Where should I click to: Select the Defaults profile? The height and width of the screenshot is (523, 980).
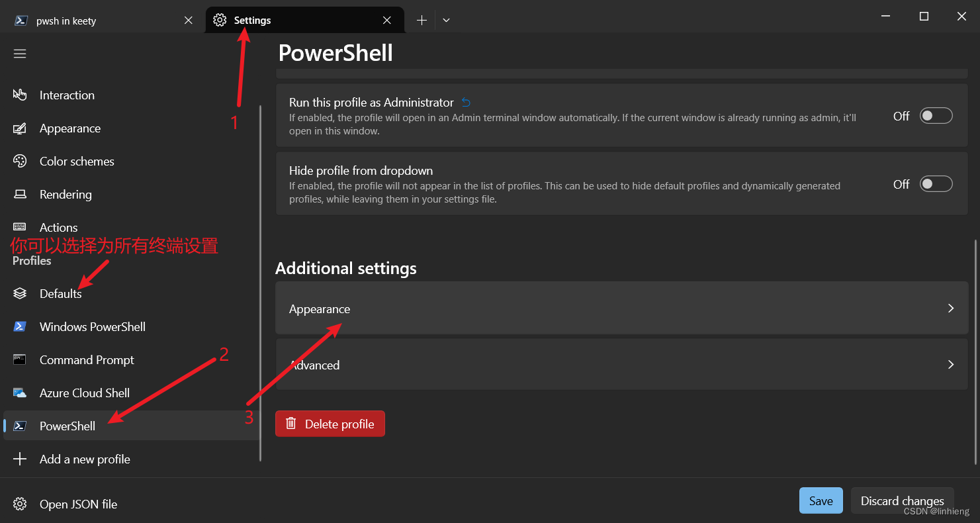[131, 293]
